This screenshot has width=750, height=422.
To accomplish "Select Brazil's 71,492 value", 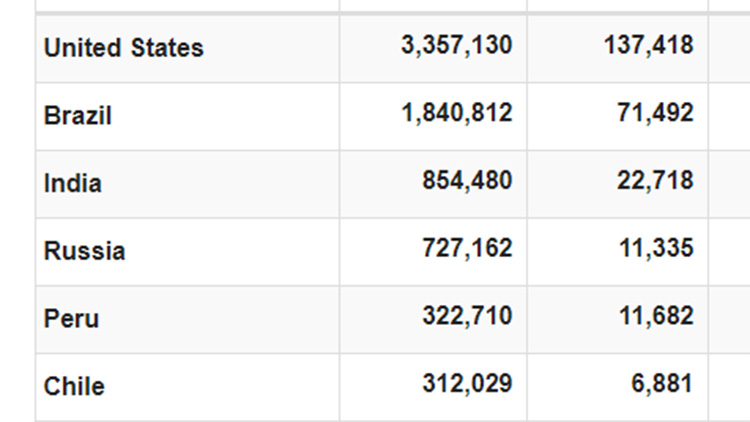I will (655, 114).
